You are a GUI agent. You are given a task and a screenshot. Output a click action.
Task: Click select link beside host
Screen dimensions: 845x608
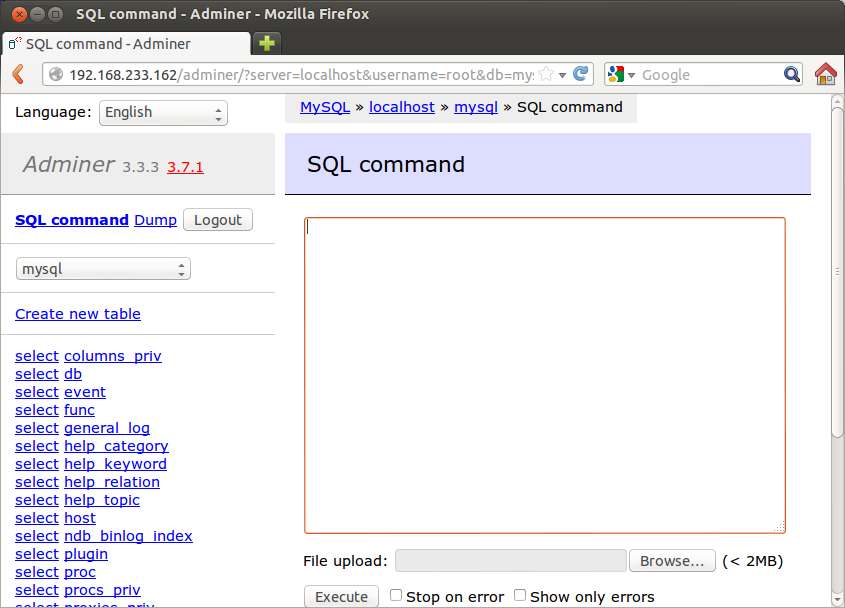(x=37, y=518)
